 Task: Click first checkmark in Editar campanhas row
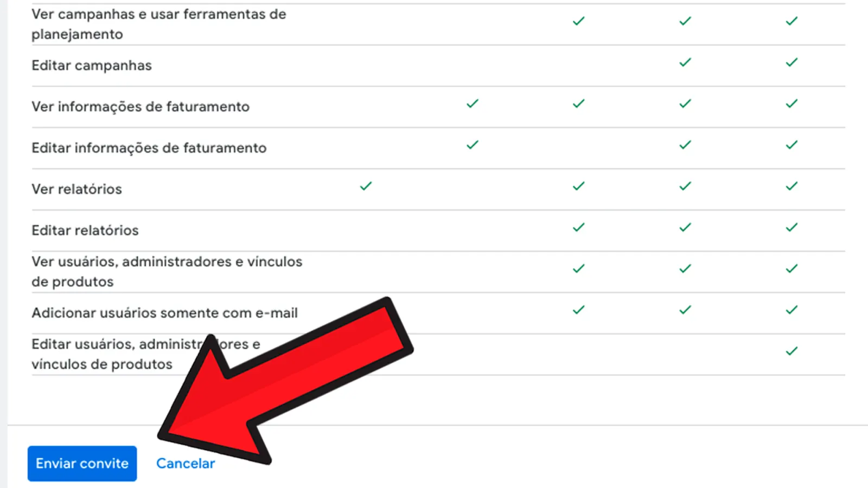click(685, 62)
